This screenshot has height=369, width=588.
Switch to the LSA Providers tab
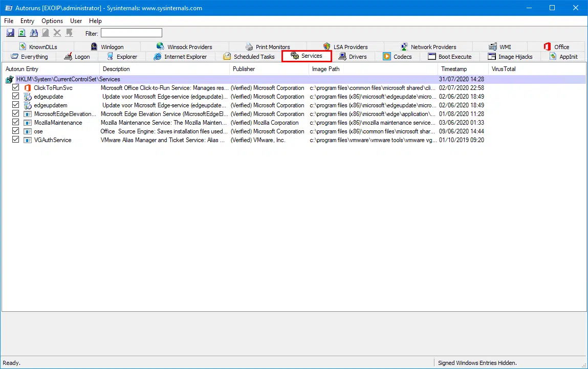(x=346, y=47)
